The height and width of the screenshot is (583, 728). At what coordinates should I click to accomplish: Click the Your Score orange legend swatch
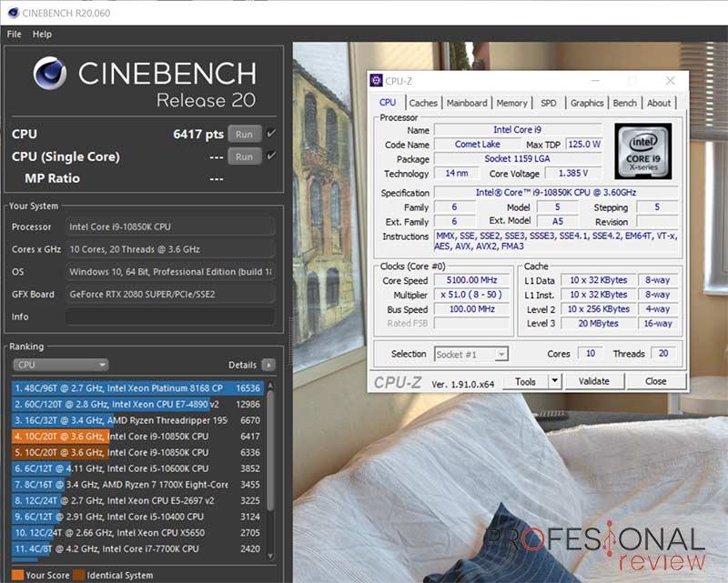coord(17,575)
